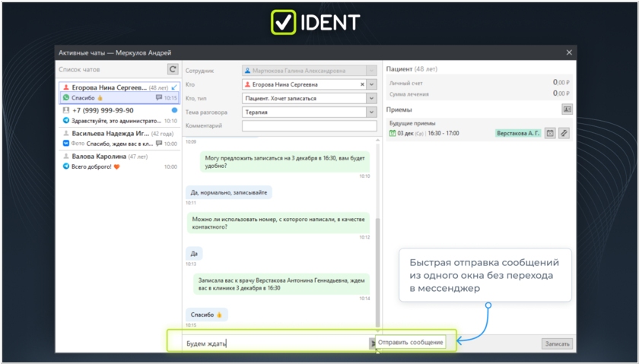Click the green calendar icon by 03 дек
The height and width of the screenshot is (364, 639).
click(x=393, y=133)
